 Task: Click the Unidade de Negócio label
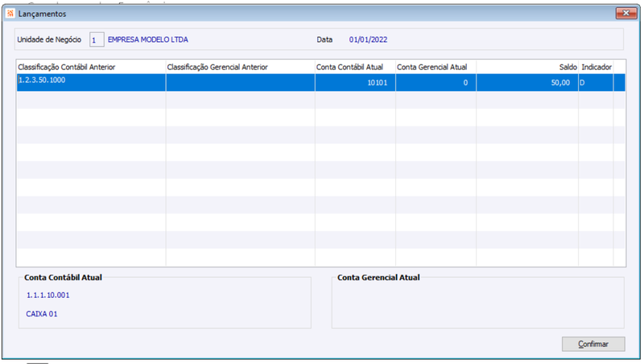pyautogui.click(x=49, y=39)
